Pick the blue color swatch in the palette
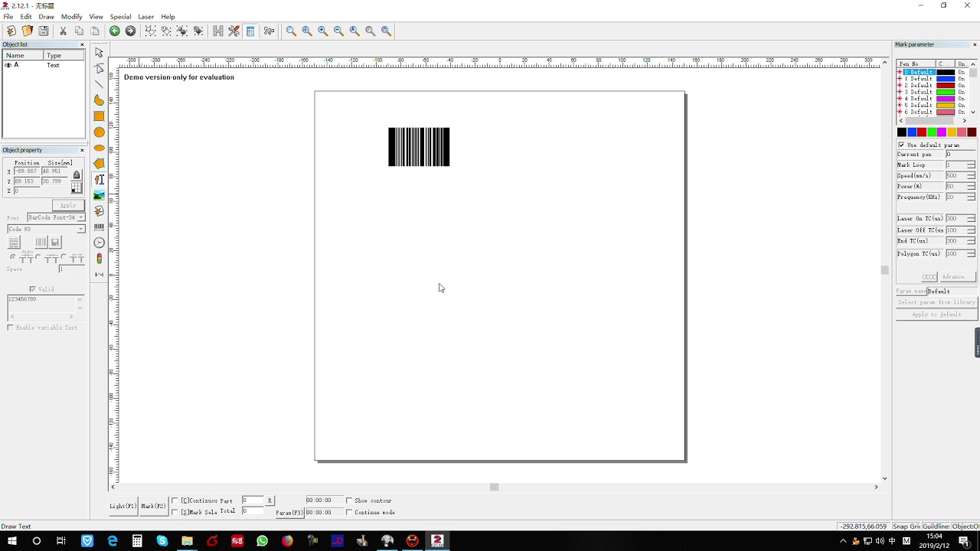Screen dimensions: 980x551 912,132
